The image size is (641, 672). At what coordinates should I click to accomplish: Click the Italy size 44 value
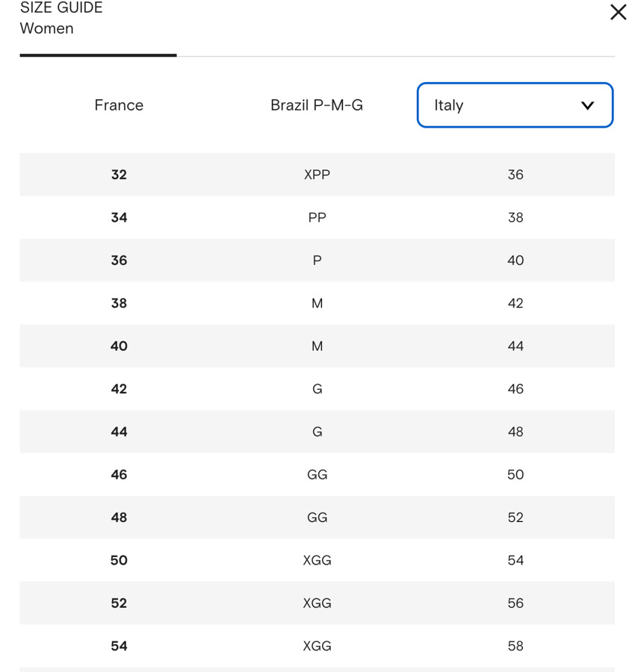[515, 346]
